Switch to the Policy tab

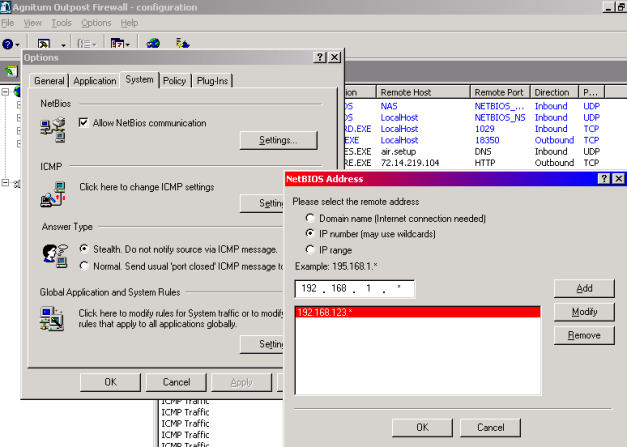click(174, 80)
